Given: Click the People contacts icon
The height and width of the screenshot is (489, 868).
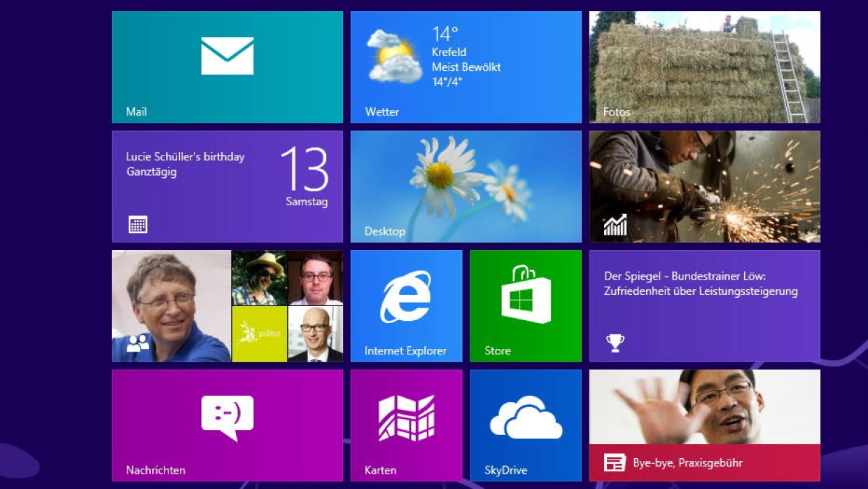Looking at the screenshot, I should [138, 343].
